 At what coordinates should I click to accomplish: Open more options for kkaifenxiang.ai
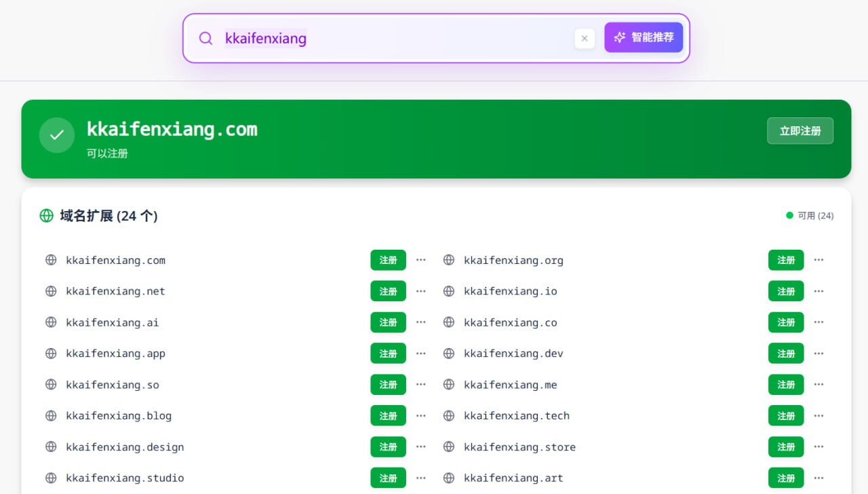(421, 322)
